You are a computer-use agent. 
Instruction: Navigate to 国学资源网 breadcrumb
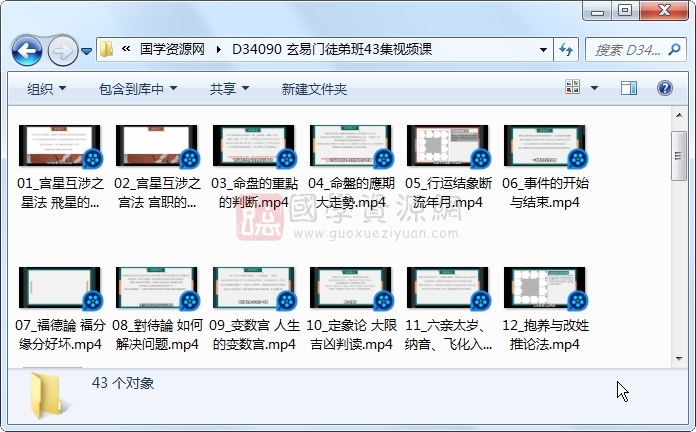[172, 49]
